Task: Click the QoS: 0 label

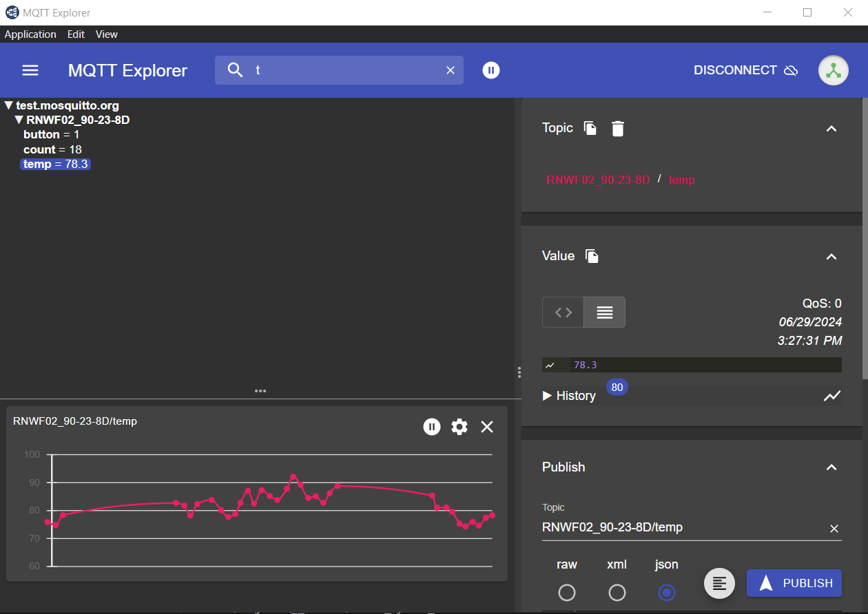Action: (822, 304)
